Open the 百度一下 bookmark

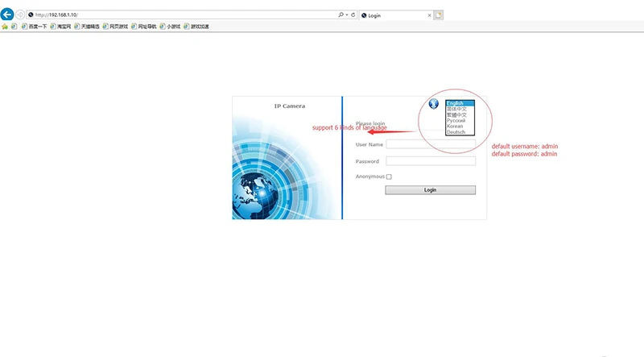(34, 27)
